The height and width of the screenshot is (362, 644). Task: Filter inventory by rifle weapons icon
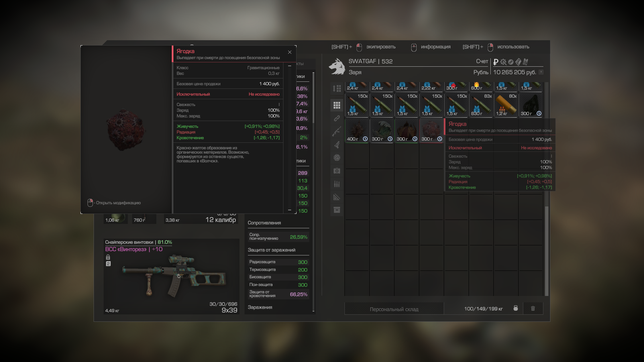coord(337,131)
